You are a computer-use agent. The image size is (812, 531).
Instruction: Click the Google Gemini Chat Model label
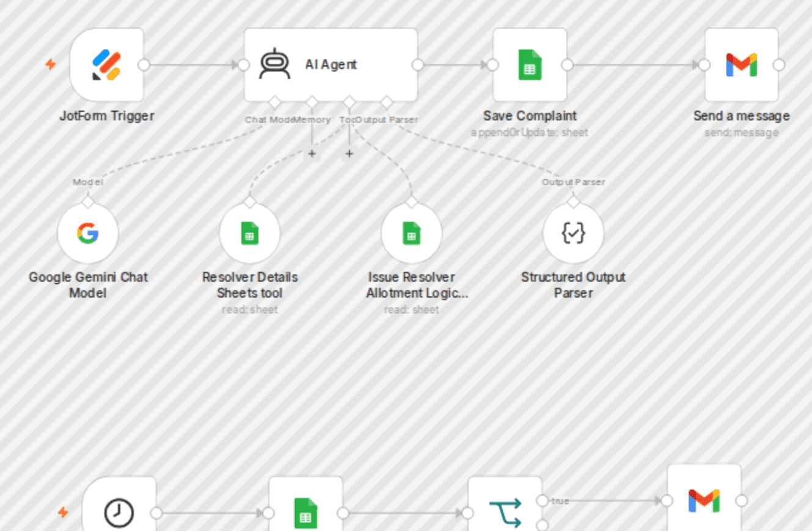(x=88, y=285)
